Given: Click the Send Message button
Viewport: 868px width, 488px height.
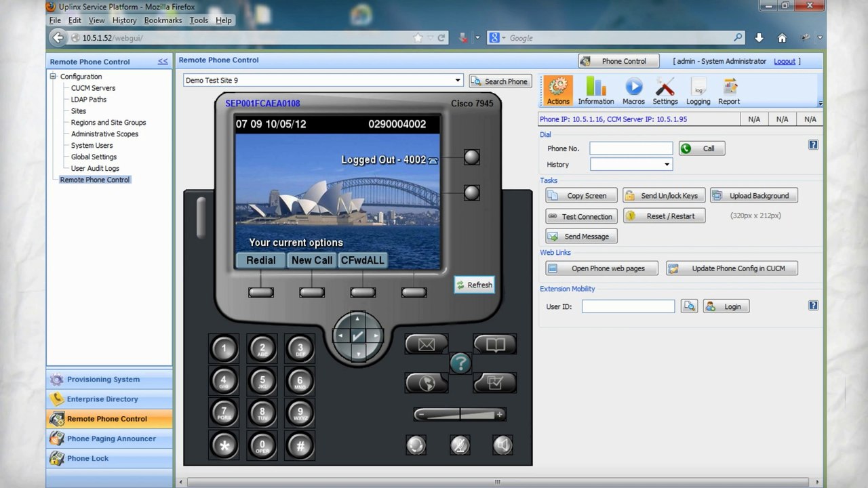Looking at the screenshot, I should tap(581, 237).
